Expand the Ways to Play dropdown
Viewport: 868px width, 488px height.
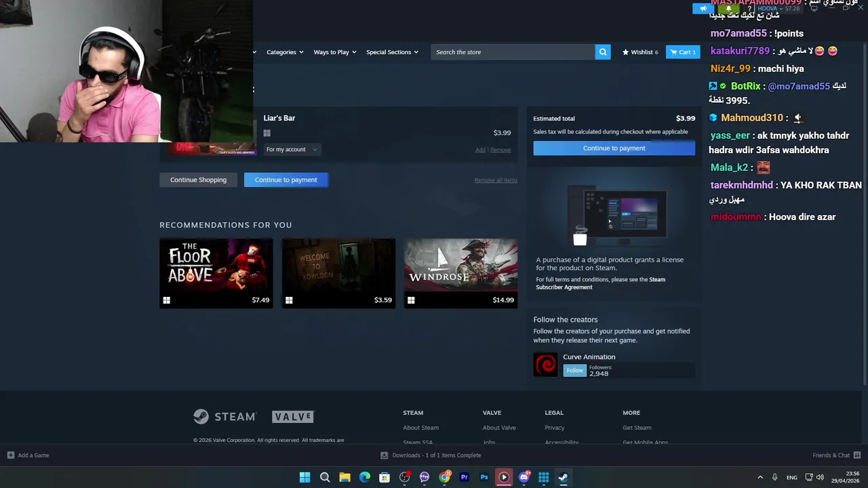tap(335, 52)
